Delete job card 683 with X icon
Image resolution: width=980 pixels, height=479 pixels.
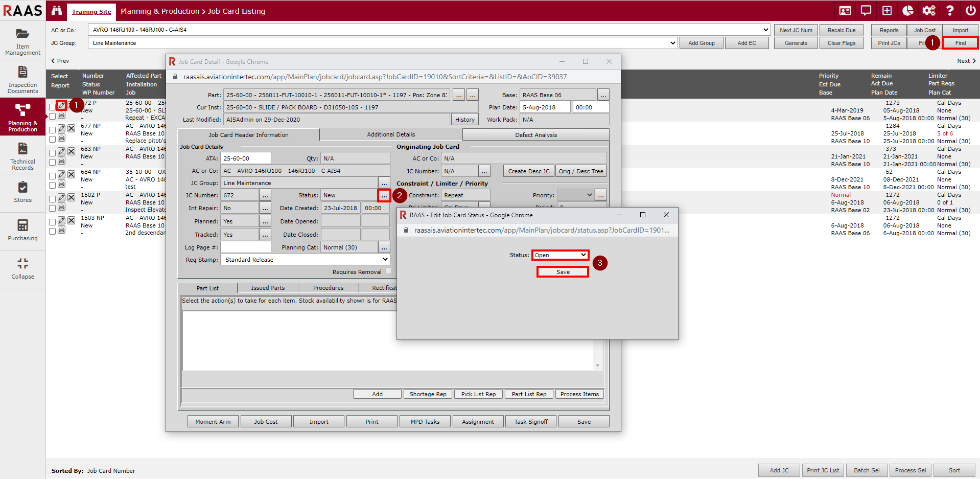point(72,151)
